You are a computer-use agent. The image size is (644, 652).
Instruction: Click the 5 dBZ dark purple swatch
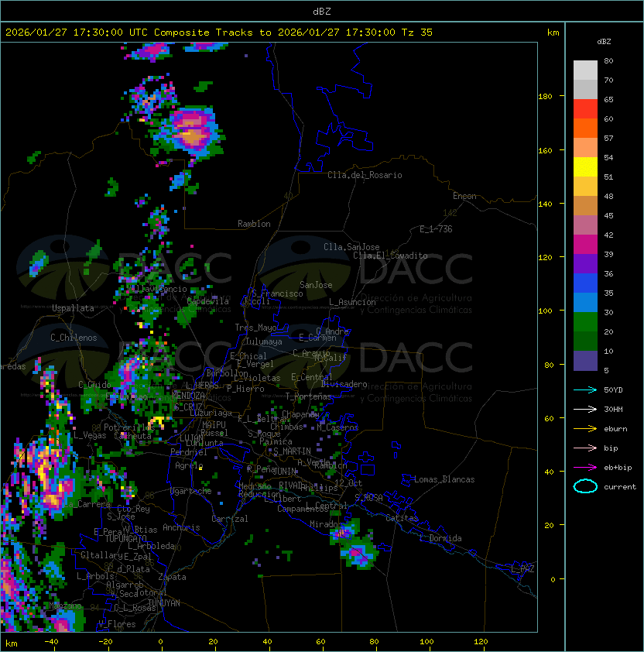click(585, 361)
